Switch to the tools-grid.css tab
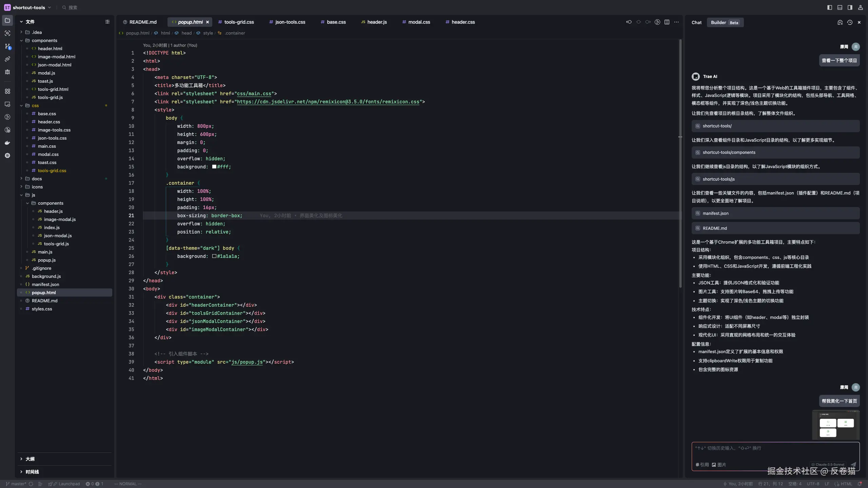 (x=239, y=22)
